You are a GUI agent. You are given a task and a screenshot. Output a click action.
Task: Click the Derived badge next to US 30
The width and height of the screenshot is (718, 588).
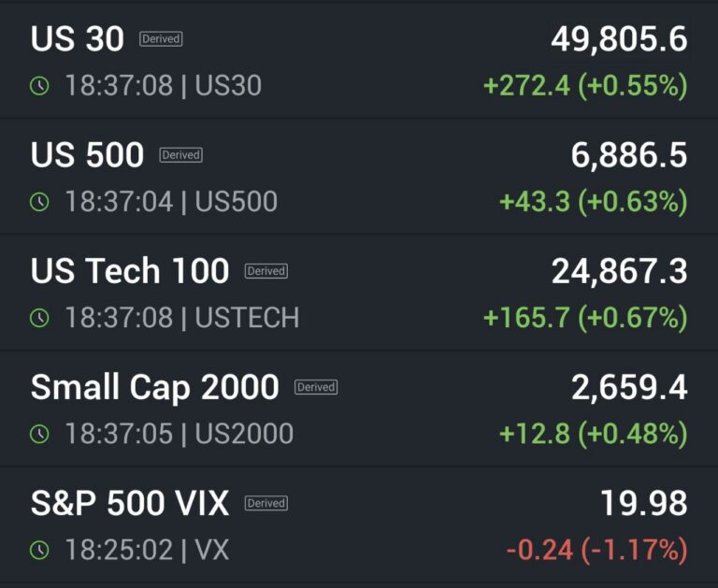click(161, 39)
